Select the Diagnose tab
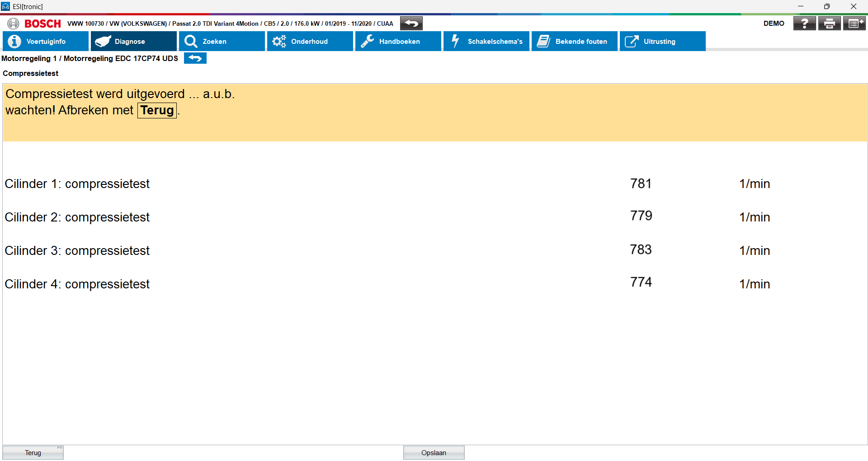Screen dimensions: 868x461 point(134,42)
